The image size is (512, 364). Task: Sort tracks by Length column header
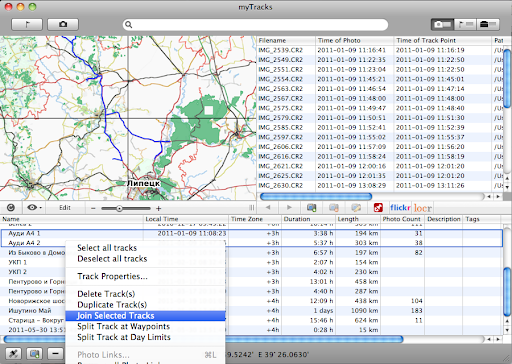coord(357,219)
